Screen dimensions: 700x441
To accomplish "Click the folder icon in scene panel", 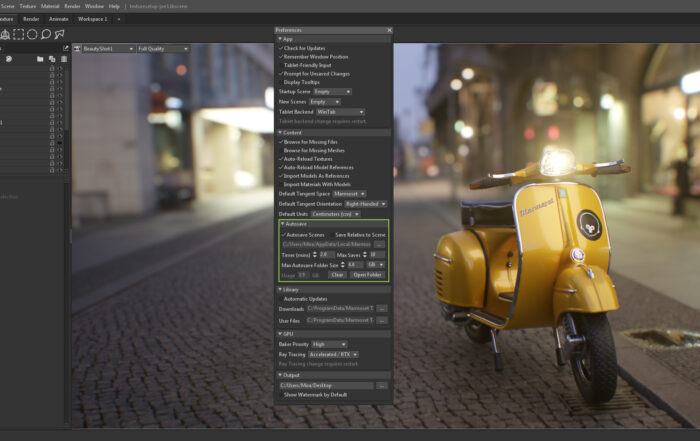I will 40,59.
